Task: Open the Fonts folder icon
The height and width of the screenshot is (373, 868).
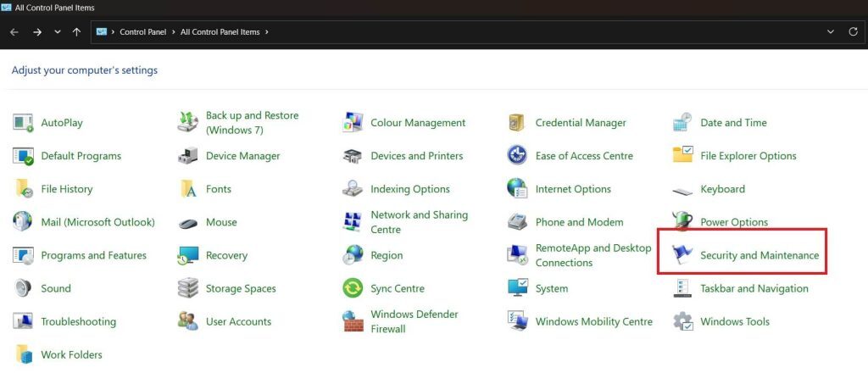Action: (188, 189)
